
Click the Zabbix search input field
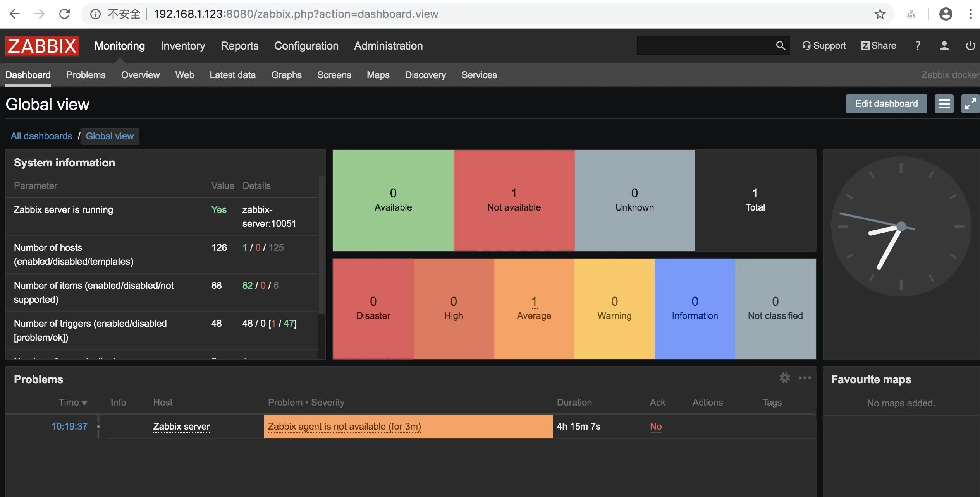click(x=705, y=46)
